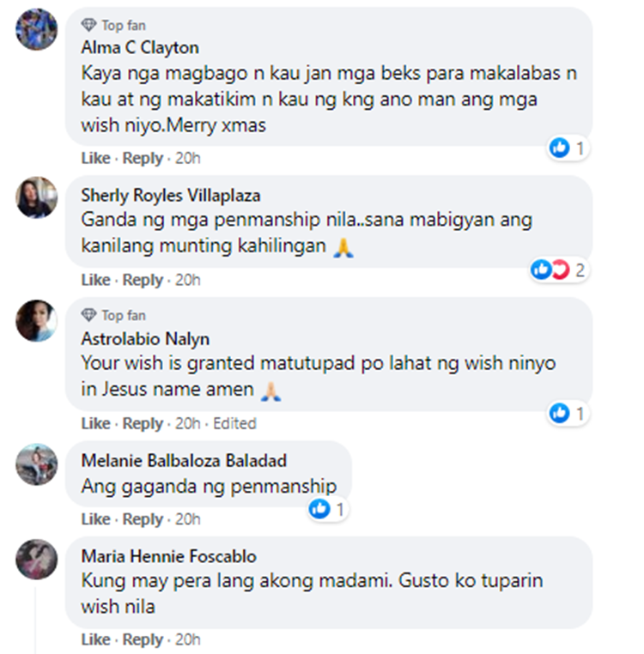Viewport: 644px width, 654px height.
Task: View like reaction on Melanie's comment
Action: (328, 509)
